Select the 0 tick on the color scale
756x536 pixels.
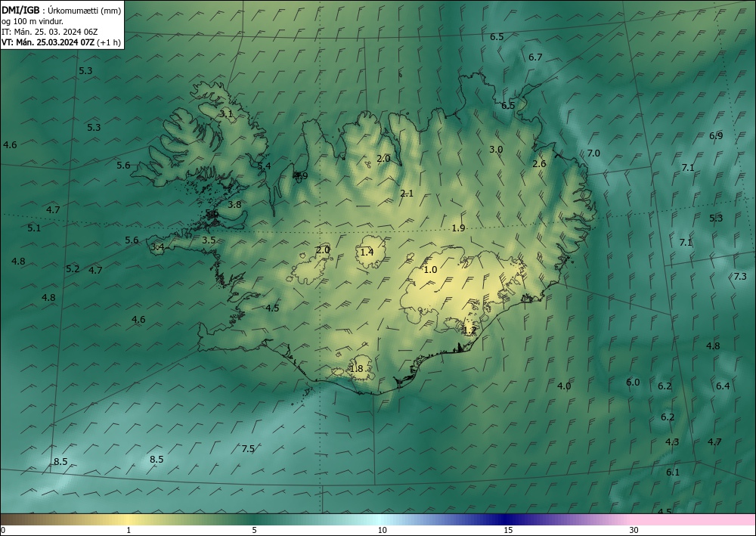[3, 530]
